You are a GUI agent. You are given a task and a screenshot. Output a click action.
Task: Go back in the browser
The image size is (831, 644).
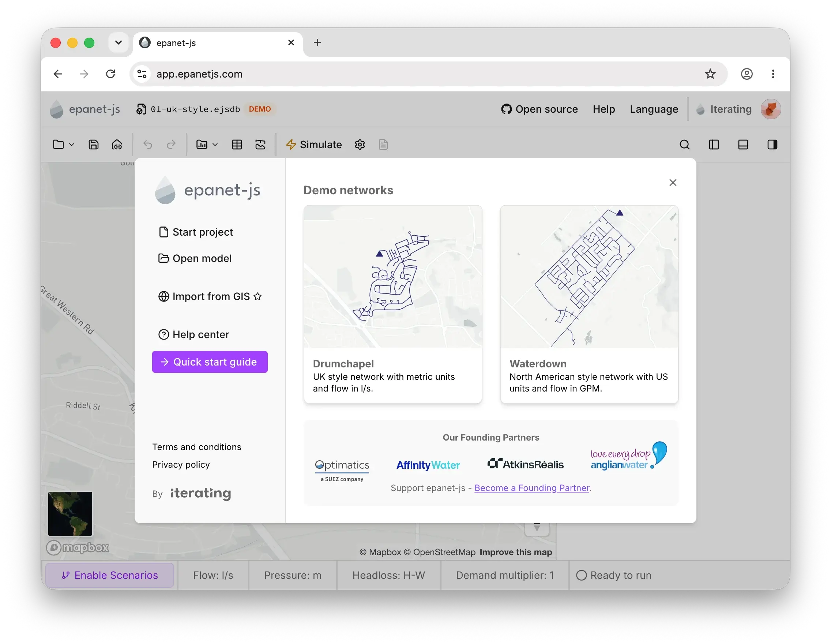pyautogui.click(x=58, y=74)
